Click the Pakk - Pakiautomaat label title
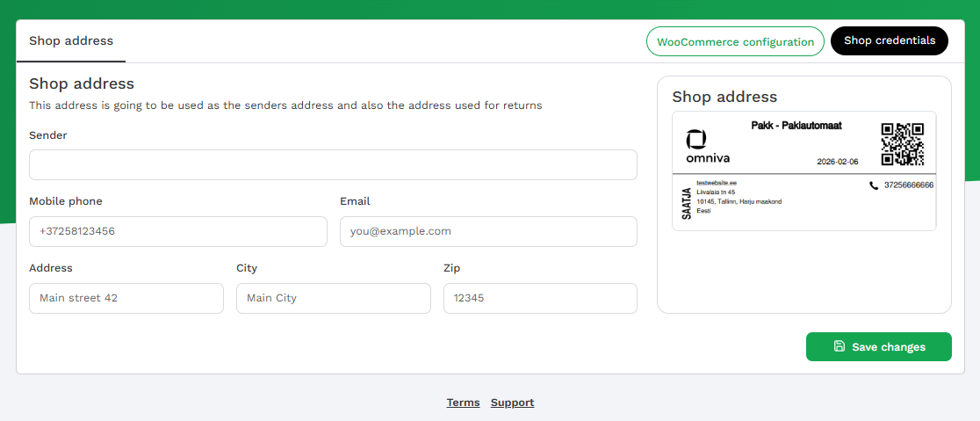 (x=796, y=126)
